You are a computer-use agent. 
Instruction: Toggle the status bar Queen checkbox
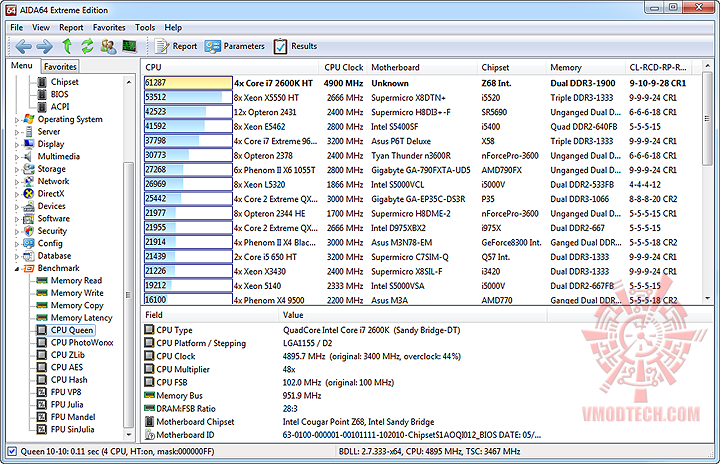click(12, 452)
